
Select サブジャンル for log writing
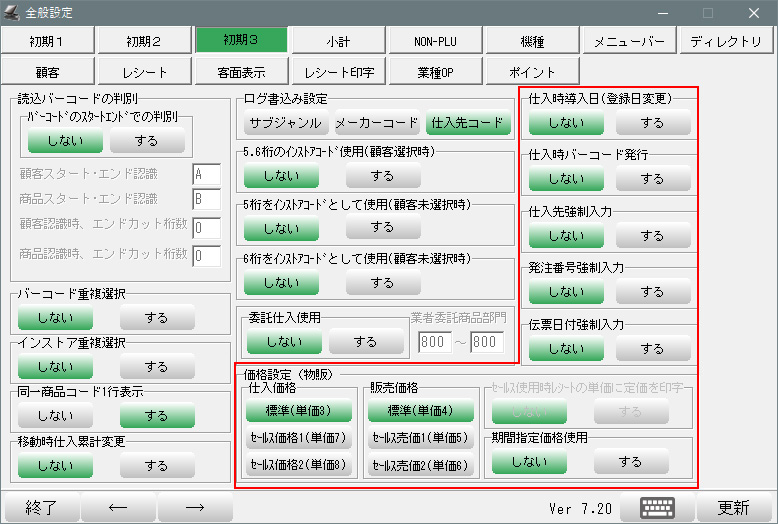[285, 123]
